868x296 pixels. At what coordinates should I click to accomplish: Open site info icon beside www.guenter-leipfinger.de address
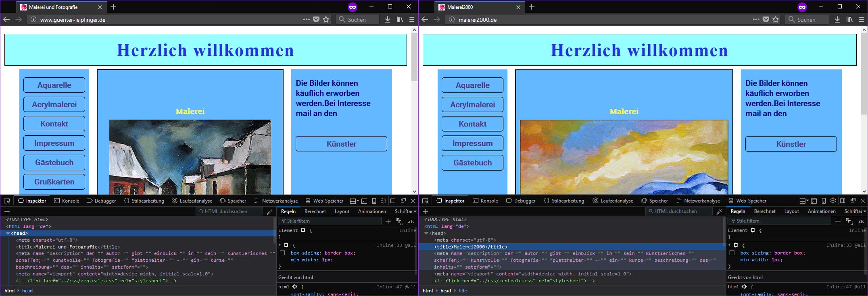[33, 19]
